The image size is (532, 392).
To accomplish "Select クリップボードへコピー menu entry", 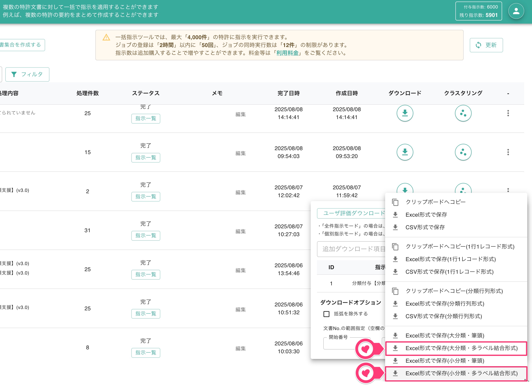I will pos(456,202).
